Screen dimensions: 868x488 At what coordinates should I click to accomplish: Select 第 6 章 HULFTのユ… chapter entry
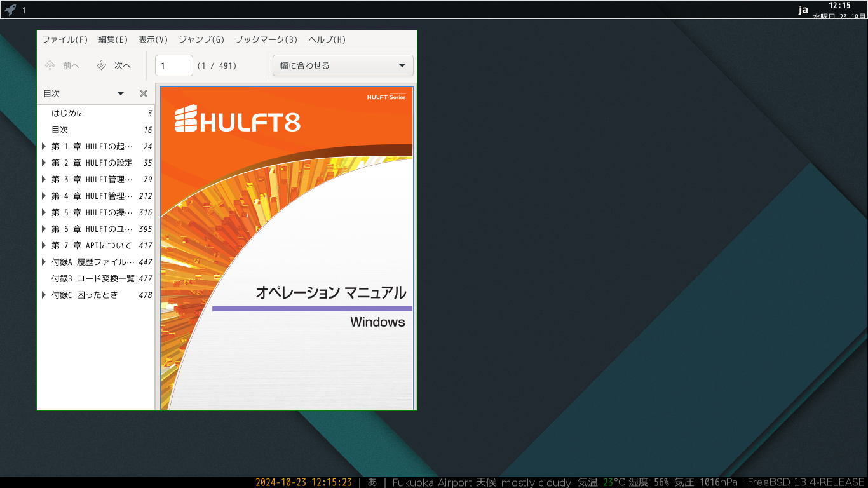point(96,229)
